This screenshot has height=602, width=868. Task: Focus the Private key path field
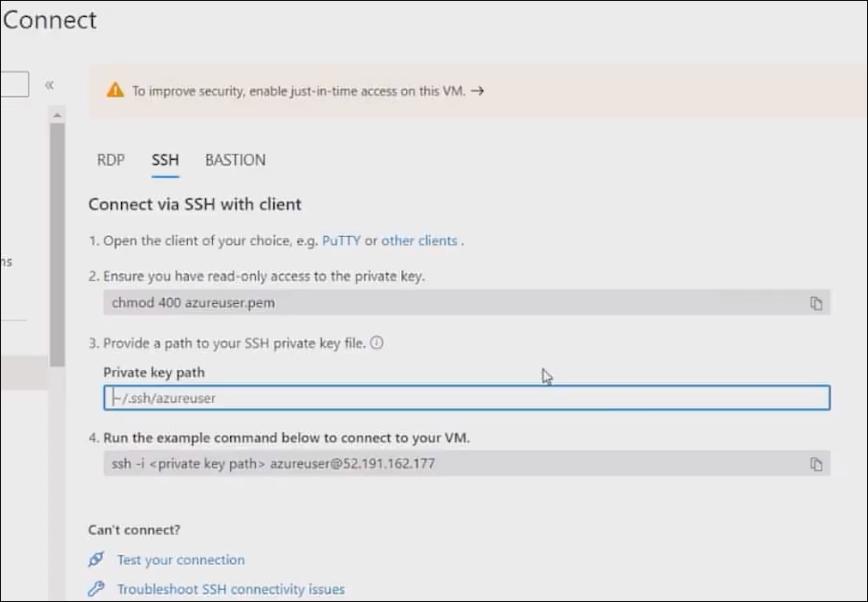click(466, 398)
